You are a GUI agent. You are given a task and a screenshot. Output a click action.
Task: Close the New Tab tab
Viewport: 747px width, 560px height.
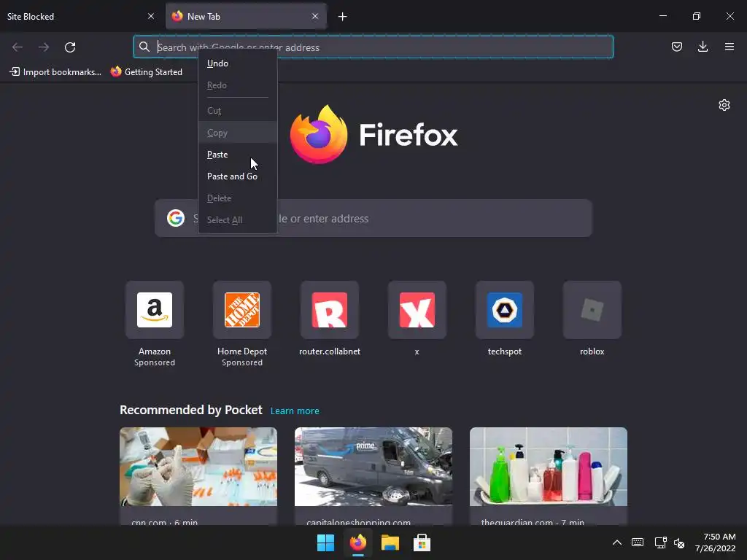tap(315, 16)
